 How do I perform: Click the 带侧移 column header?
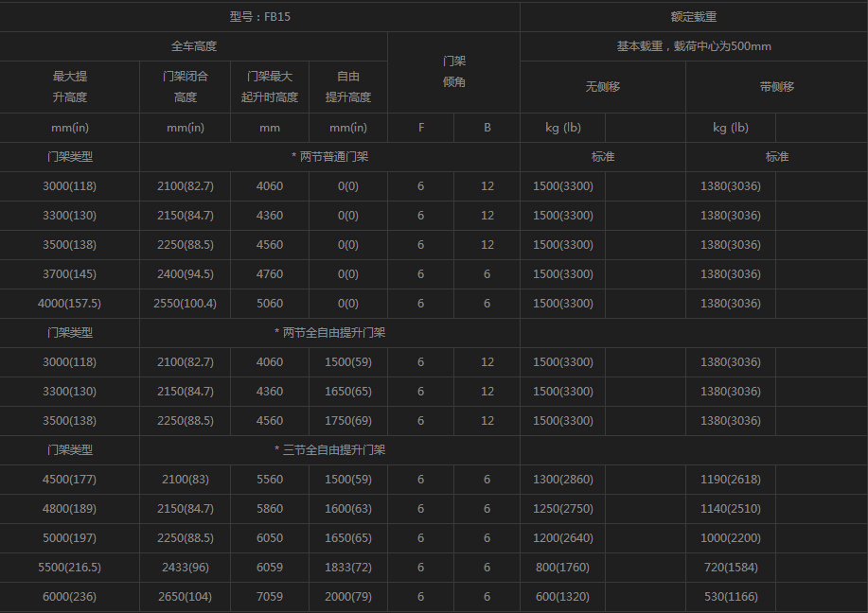(776, 86)
